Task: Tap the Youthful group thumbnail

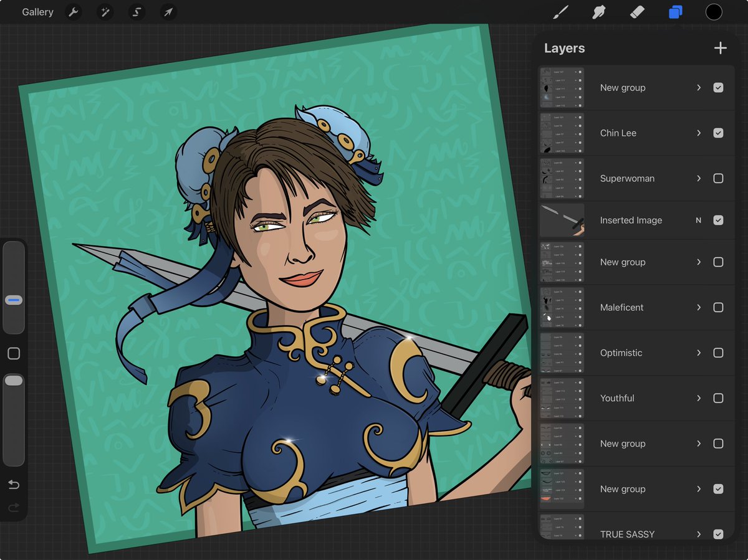Action: coord(562,398)
